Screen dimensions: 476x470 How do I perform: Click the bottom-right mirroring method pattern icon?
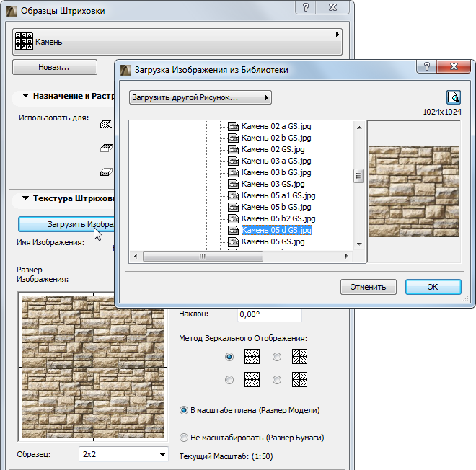[x=299, y=380]
